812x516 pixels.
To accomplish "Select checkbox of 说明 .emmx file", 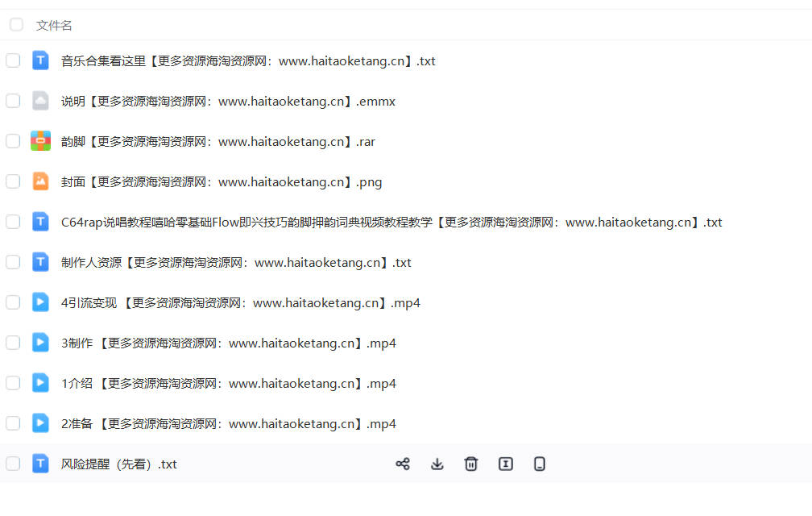I will pyautogui.click(x=13, y=101).
